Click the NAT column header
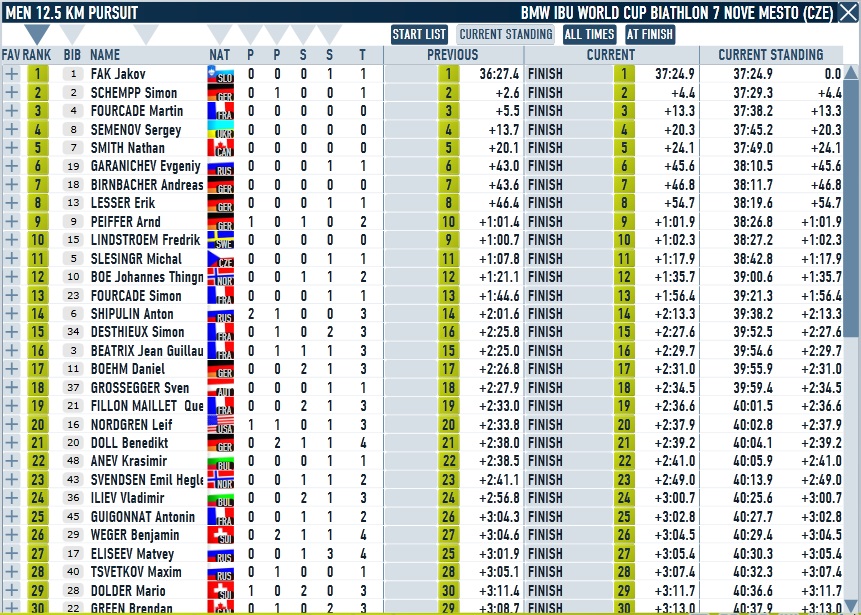Viewport: 861px width, 615px height. pyautogui.click(x=220, y=55)
